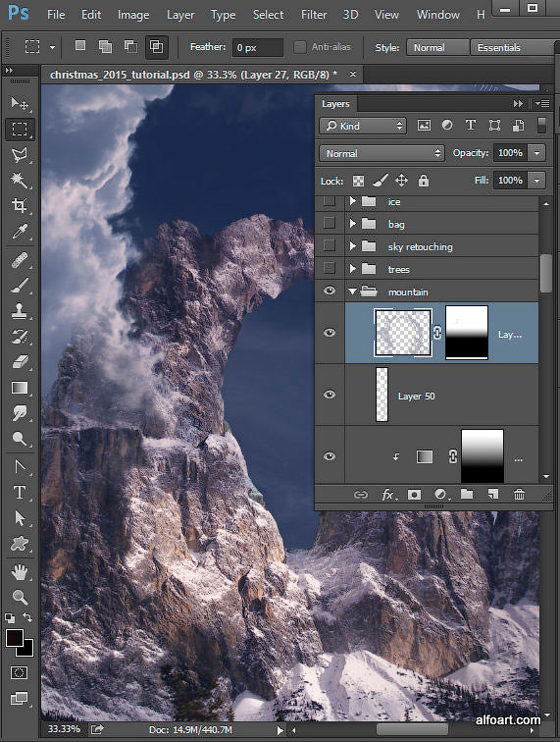Image resolution: width=560 pixels, height=742 pixels.
Task: Open the Opacity slider dropdown arrow
Action: pyautogui.click(x=536, y=153)
